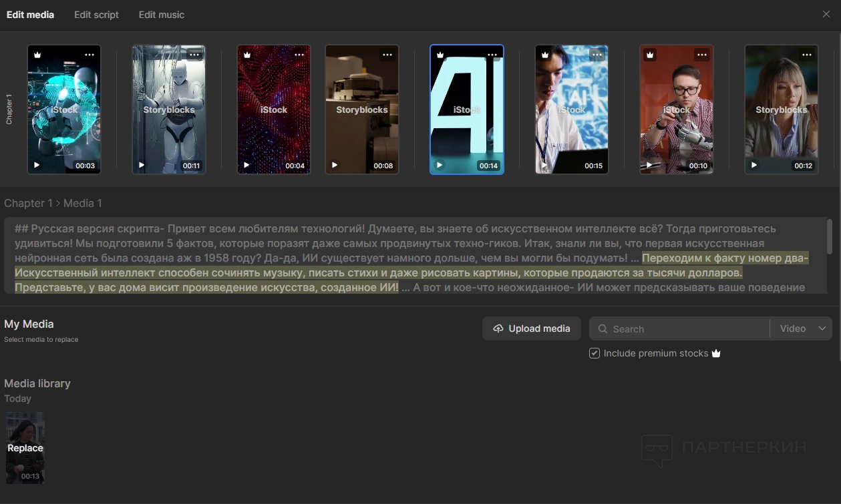841x504 pixels.
Task: Click the script text scrollbar
Action: (830, 236)
